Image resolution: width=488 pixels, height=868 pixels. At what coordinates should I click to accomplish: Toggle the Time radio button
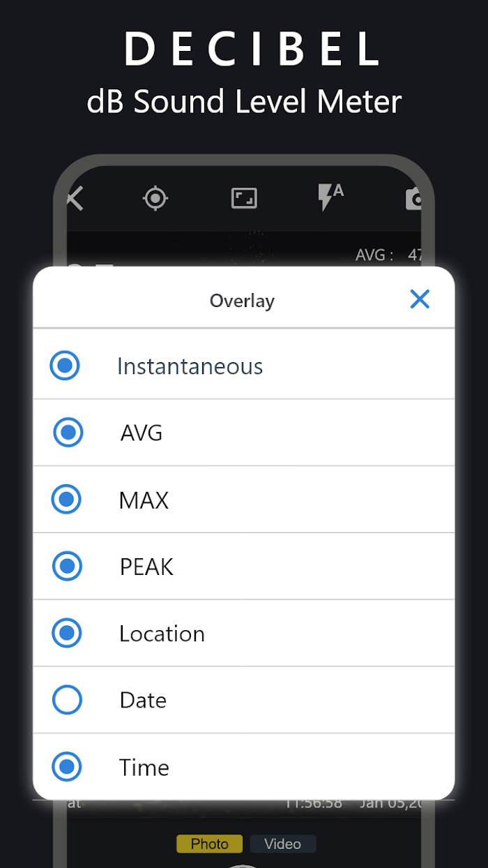point(67,767)
